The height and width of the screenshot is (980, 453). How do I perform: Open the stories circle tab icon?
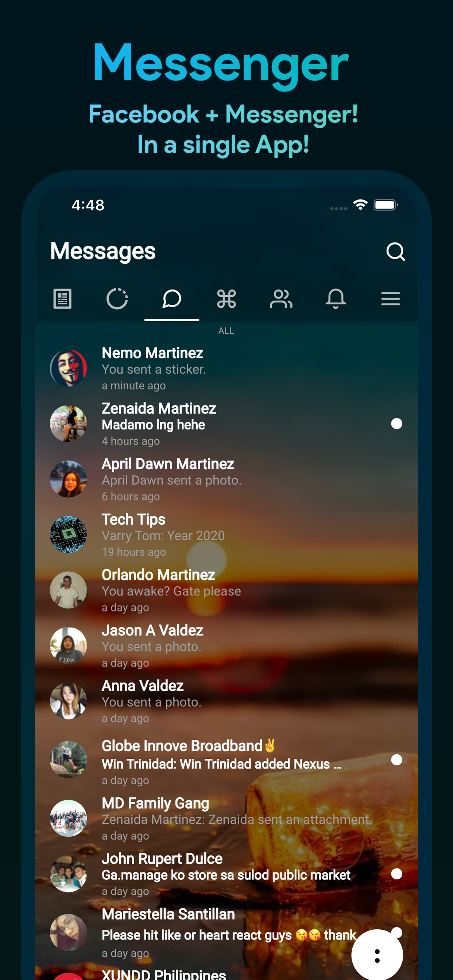tap(117, 299)
